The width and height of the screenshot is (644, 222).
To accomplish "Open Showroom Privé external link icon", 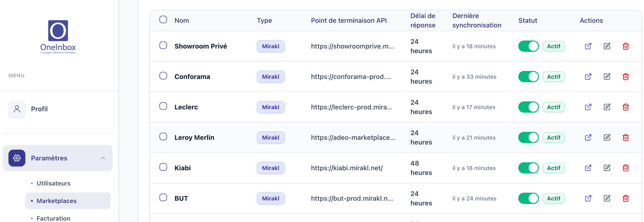I will point(588,46).
